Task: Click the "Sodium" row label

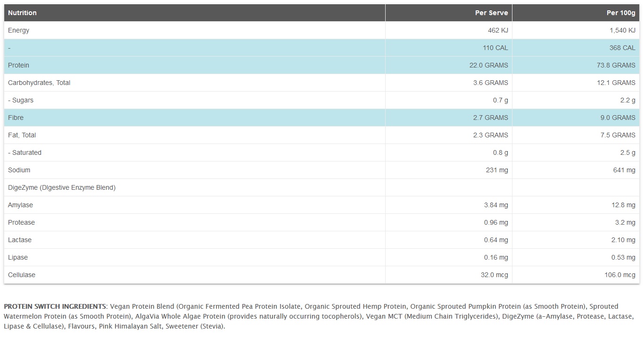Action: (x=19, y=170)
